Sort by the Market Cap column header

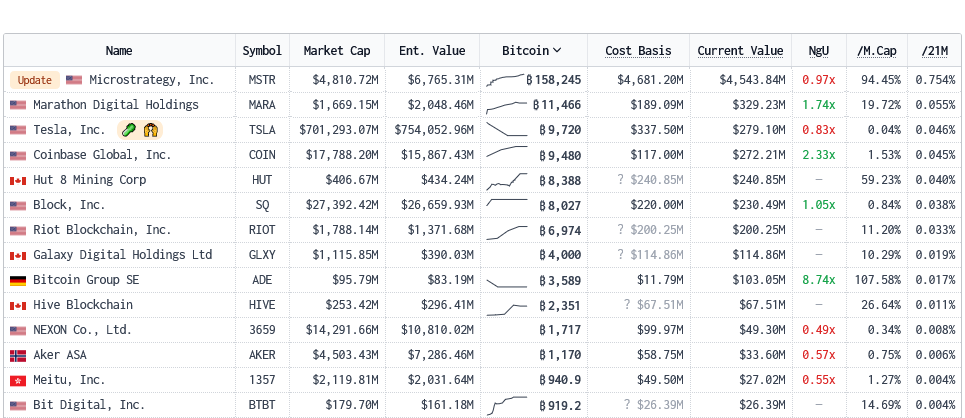[x=337, y=50]
